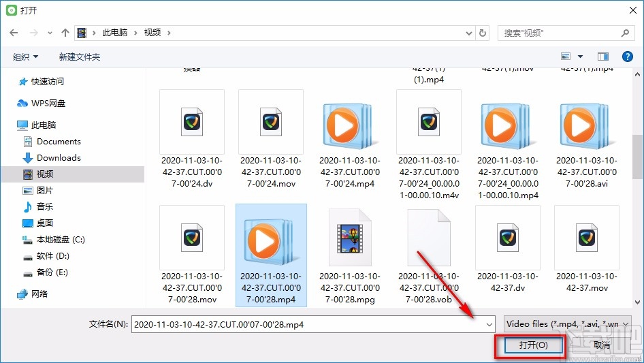Select file 00'24_00.00.01-00.00.10.mp4 thumbnail
Image resolution: width=644 pixels, height=363 pixels.
tap(508, 125)
